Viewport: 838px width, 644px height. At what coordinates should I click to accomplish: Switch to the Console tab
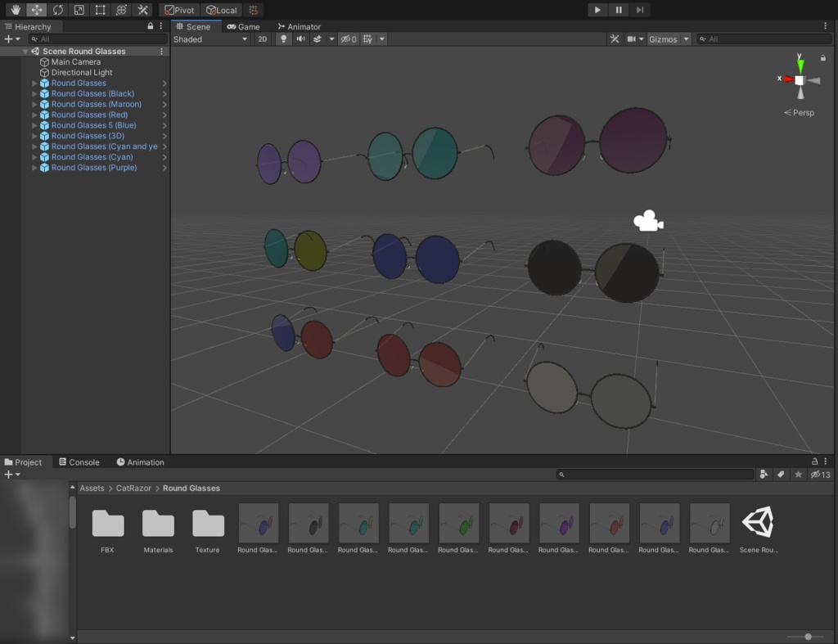click(79, 462)
